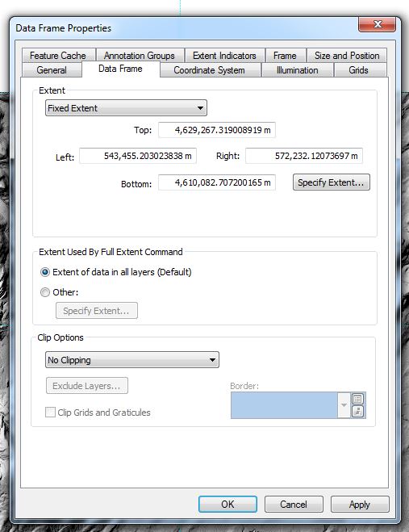This screenshot has width=409, height=532.
Task: Select Extent of data in all layers
Action: (44, 272)
